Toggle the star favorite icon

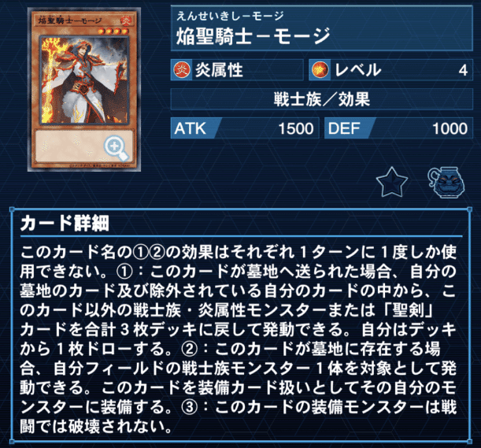392,182
